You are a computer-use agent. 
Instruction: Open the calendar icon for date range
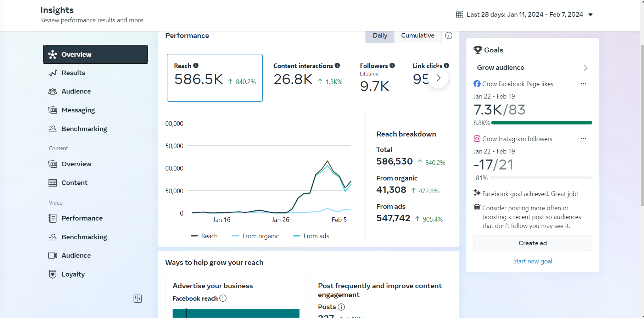click(459, 15)
